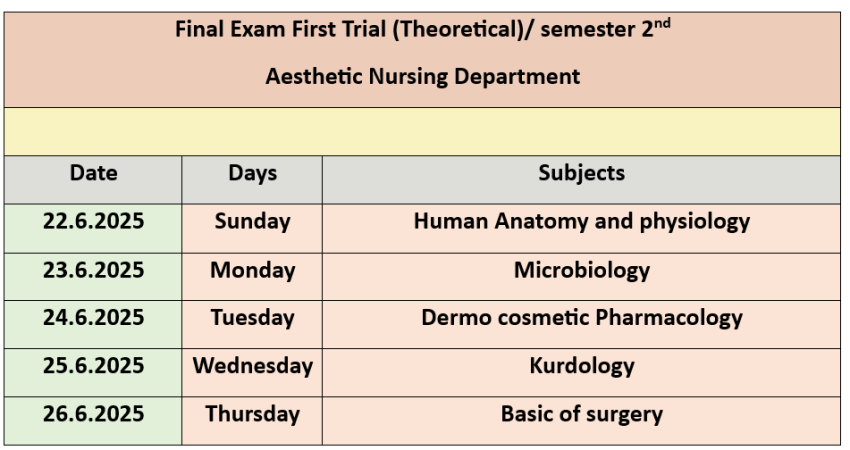850x450 pixels.
Task: Click the empty yellow row
Action: pyautogui.click(x=422, y=132)
